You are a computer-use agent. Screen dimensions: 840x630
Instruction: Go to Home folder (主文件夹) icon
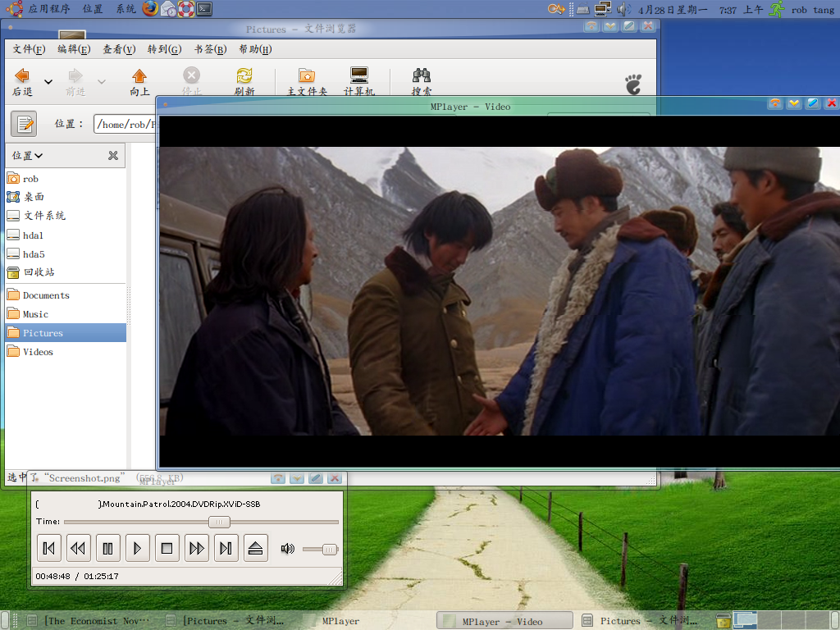[307, 82]
